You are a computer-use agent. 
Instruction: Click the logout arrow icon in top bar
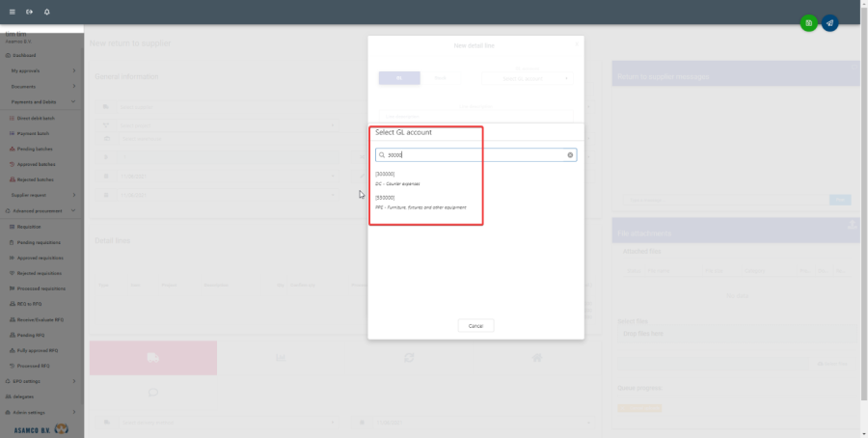tap(29, 12)
